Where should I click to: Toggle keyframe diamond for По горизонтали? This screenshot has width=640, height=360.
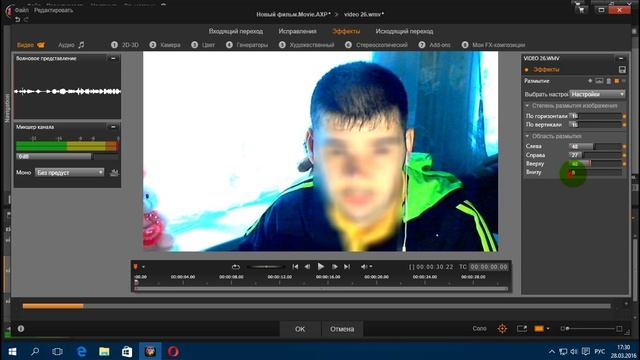point(624,116)
